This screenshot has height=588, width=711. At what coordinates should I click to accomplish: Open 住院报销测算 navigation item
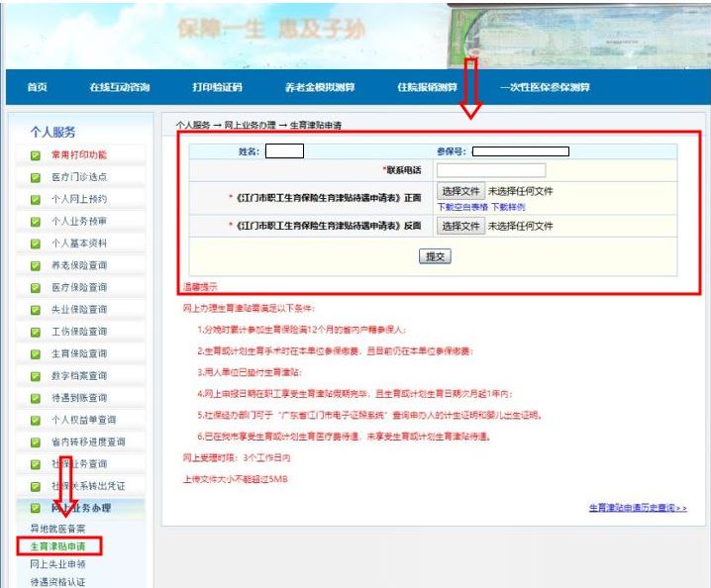tap(427, 87)
